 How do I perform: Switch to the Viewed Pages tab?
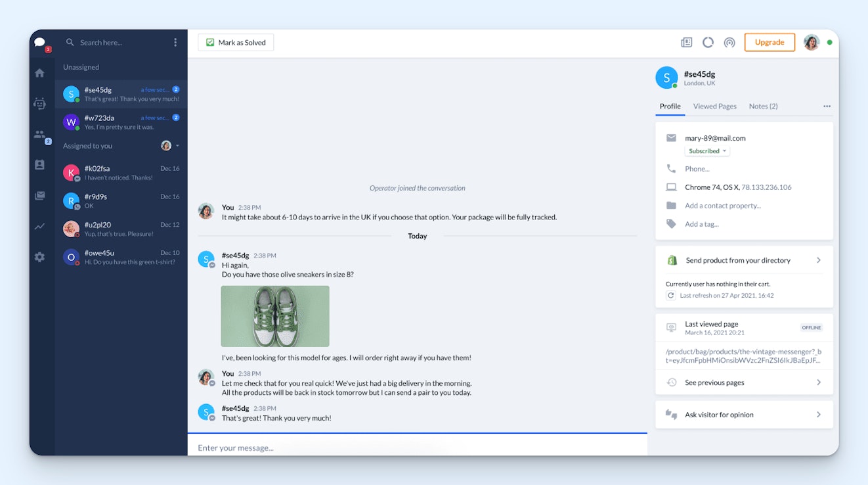pos(714,106)
